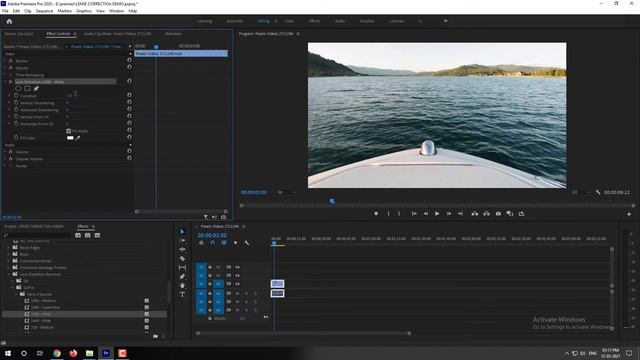Toggle the lowest video track's eye icon

point(238,284)
